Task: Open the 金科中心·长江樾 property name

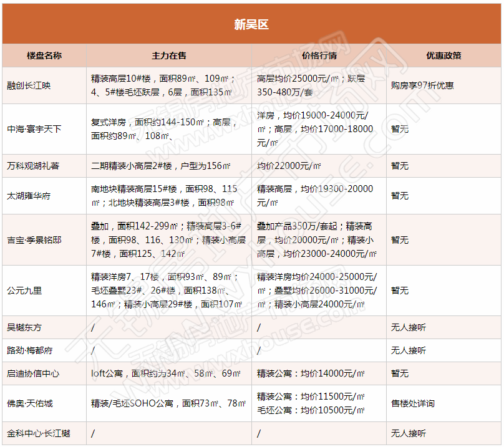Action: tap(38, 433)
